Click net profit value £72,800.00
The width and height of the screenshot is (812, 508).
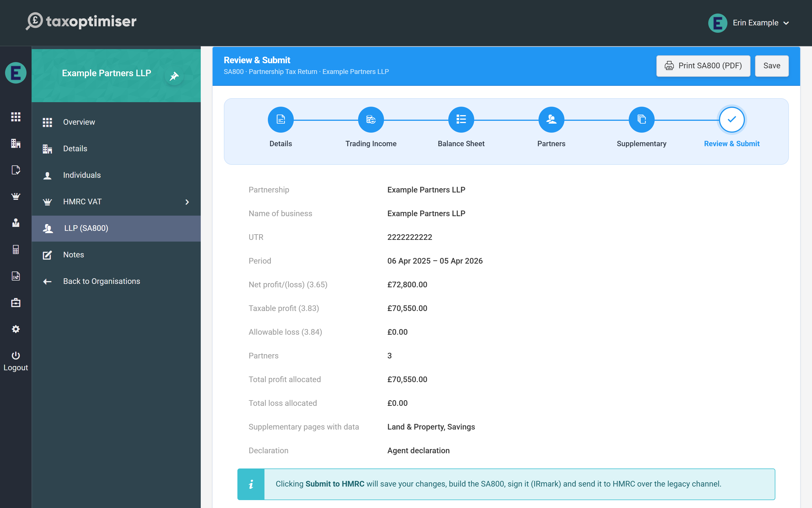coord(407,284)
